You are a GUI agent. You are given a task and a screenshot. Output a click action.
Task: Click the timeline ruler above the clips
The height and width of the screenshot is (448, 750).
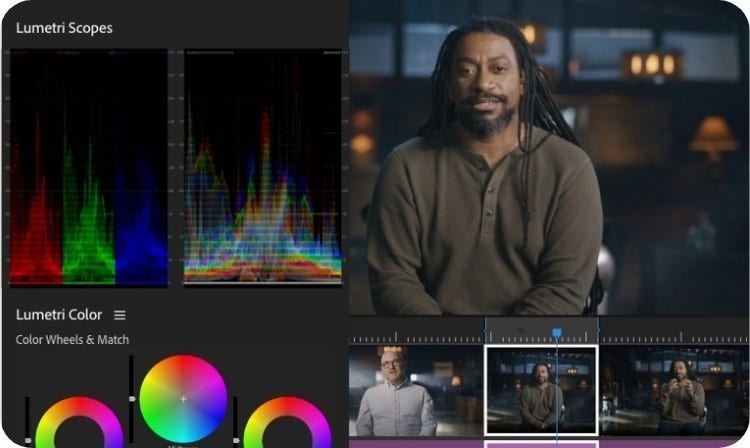(x=549, y=331)
